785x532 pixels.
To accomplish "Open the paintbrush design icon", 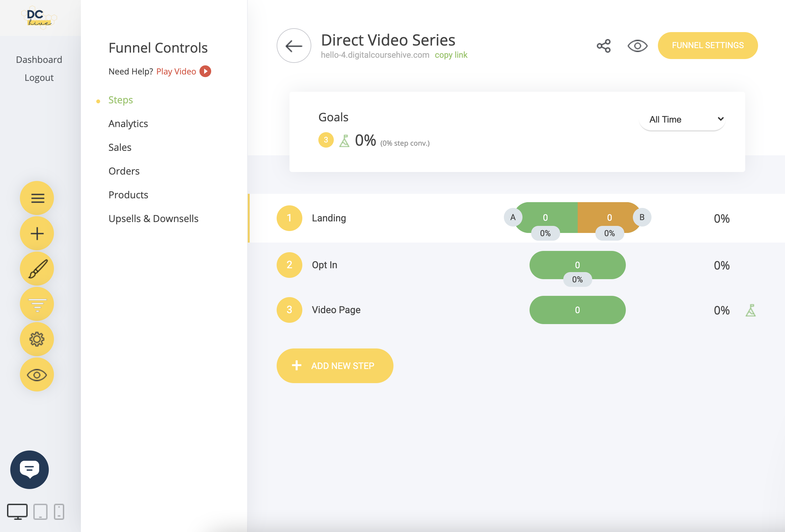I will tap(37, 269).
